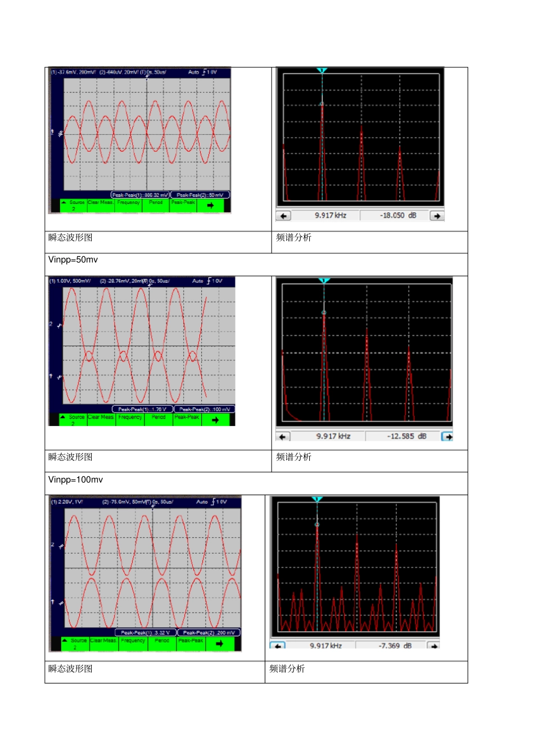Image resolution: width=534 pixels, height=756 pixels.
Task: Choose Frequency softkey on the 886.32 mV scope
Action: click(x=128, y=206)
